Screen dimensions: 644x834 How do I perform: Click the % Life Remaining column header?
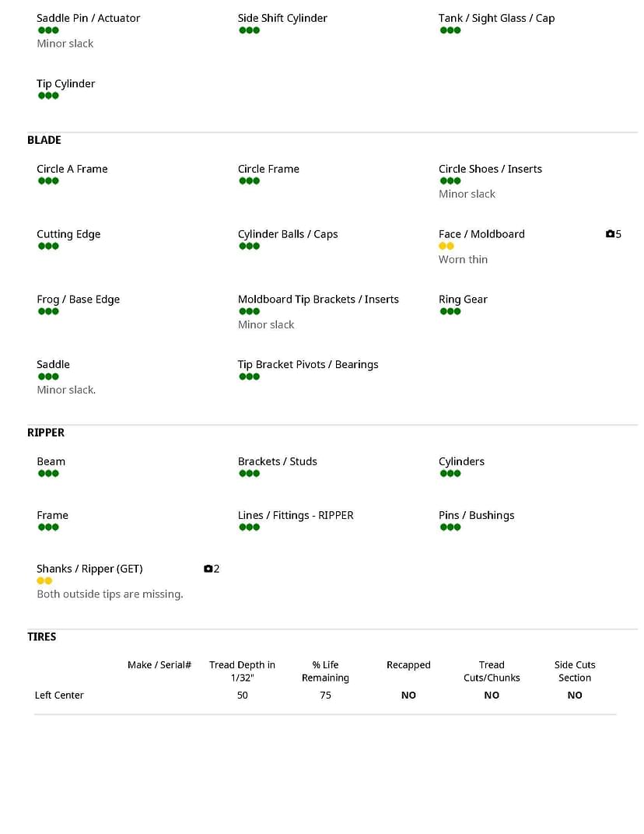point(325,671)
